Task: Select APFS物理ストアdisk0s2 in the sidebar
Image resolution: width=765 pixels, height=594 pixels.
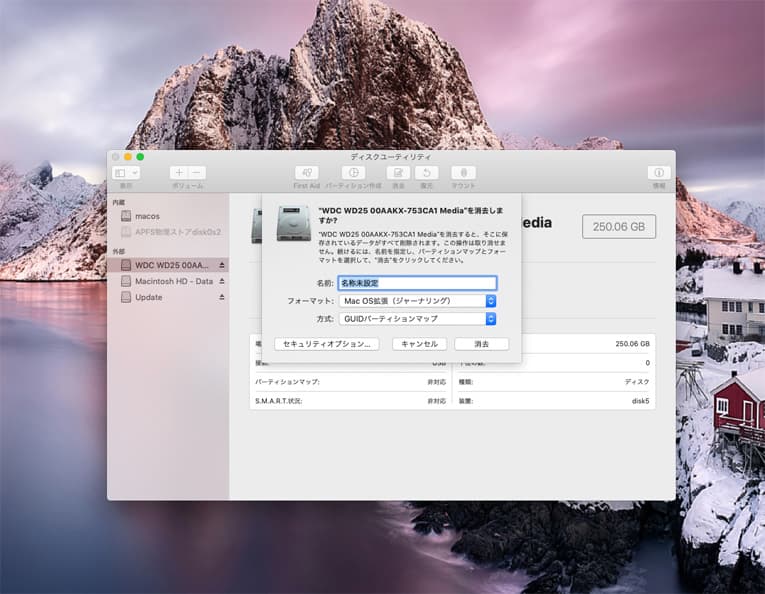Action: (177, 232)
